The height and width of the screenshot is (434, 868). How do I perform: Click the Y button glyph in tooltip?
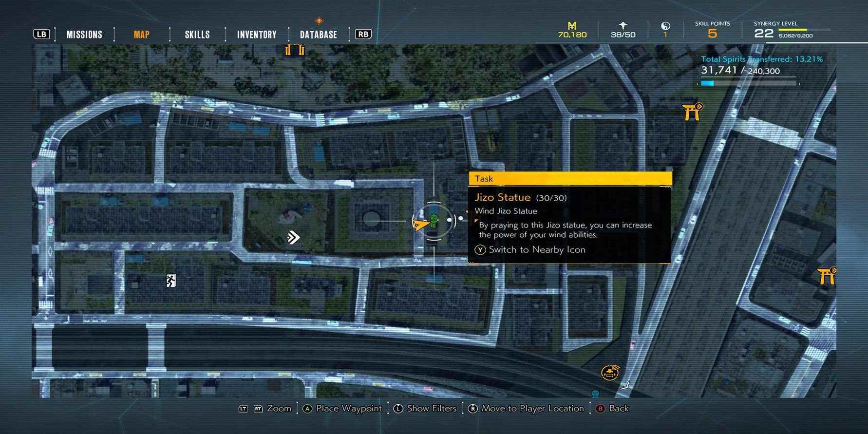click(x=480, y=250)
